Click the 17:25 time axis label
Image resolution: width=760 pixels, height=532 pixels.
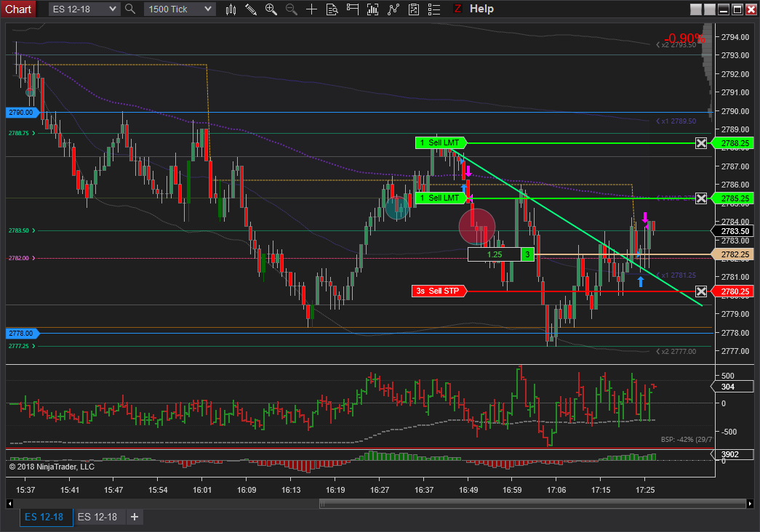tap(645, 490)
